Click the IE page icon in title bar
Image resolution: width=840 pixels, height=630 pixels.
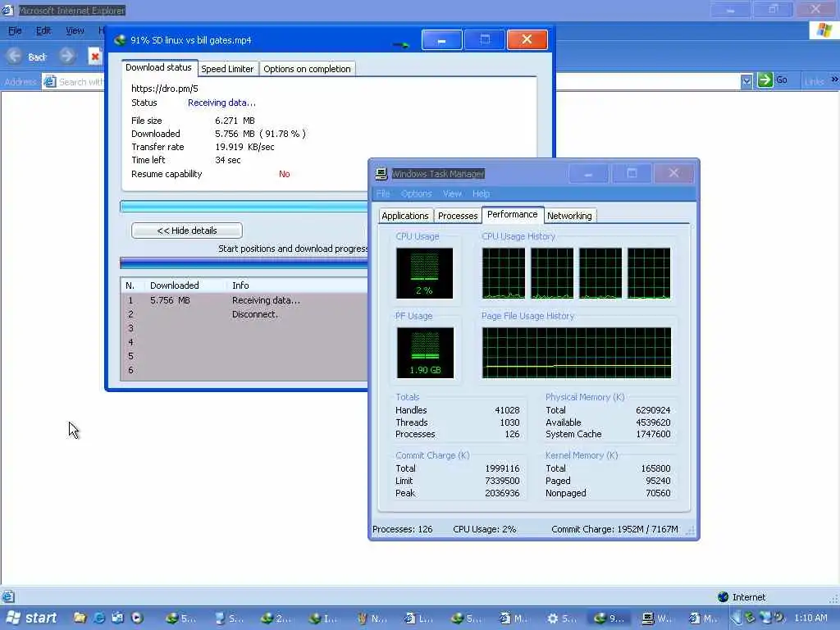[x=7, y=10]
